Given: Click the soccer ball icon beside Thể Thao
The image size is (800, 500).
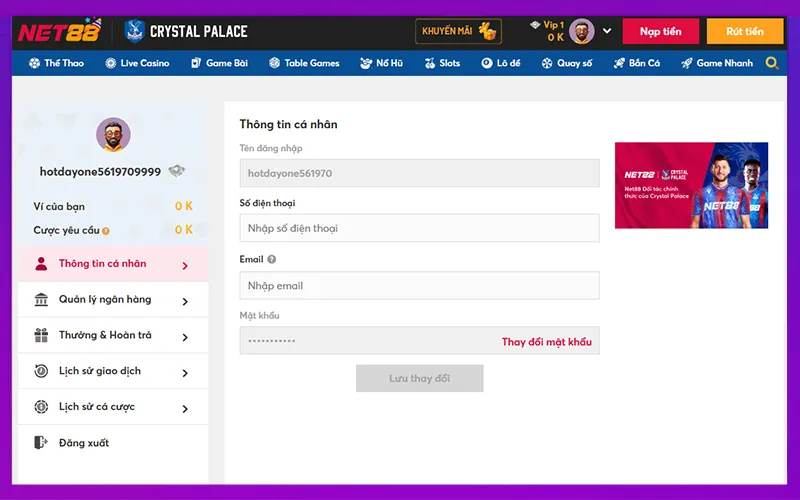Looking at the screenshot, I should tap(34, 63).
